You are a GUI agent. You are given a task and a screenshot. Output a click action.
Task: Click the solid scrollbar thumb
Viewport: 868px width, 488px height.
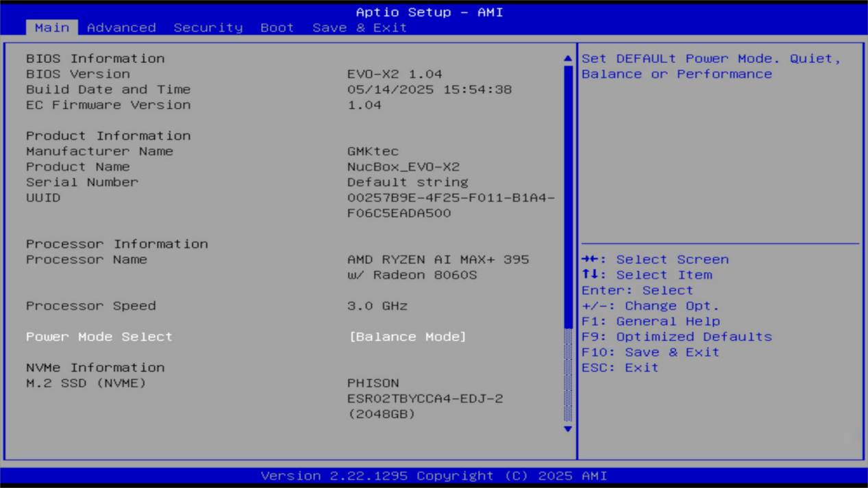click(567, 196)
